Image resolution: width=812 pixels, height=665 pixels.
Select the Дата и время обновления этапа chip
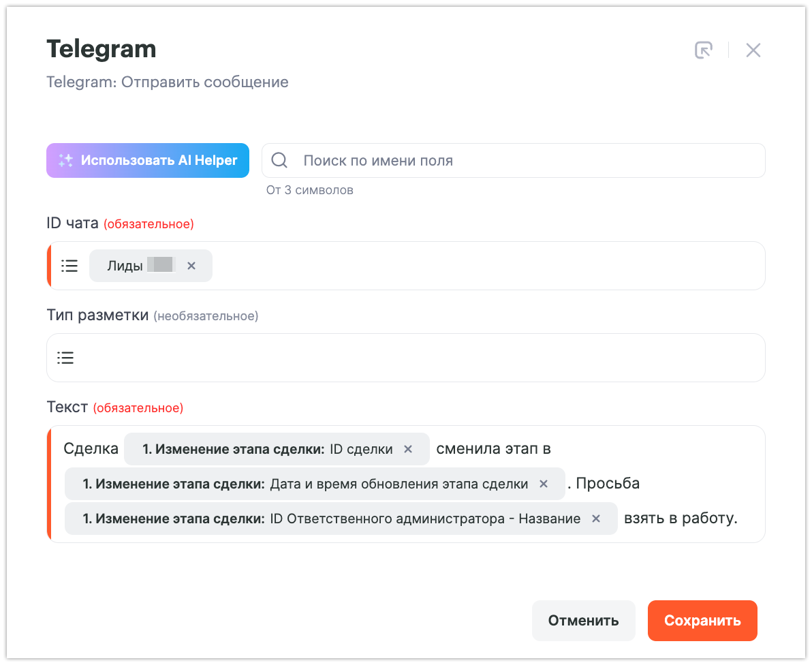pyautogui.click(x=305, y=484)
